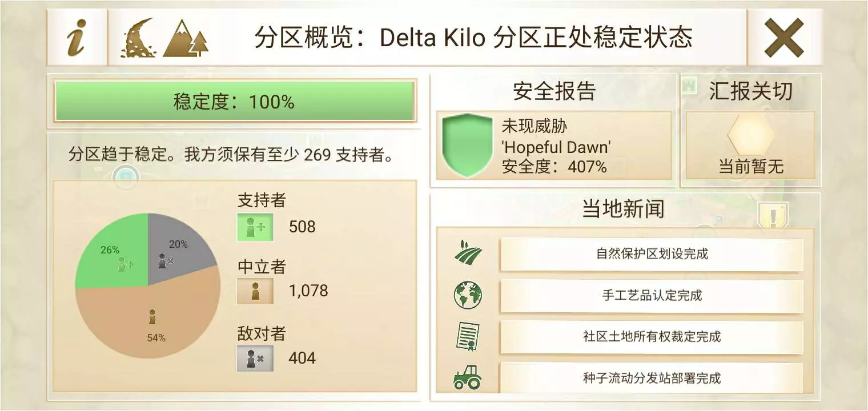Click the mountain and trees icon
The image size is (868, 411).
pyautogui.click(x=186, y=39)
